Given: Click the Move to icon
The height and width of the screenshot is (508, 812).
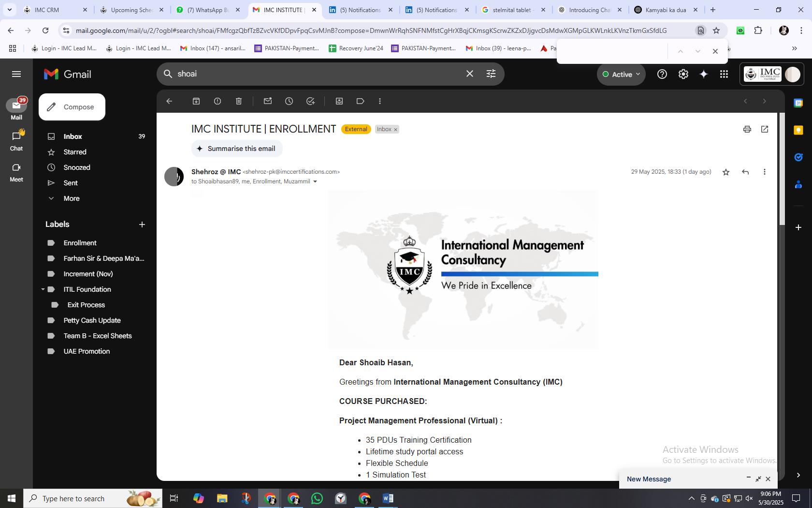Looking at the screenshot, I should 339,101.
